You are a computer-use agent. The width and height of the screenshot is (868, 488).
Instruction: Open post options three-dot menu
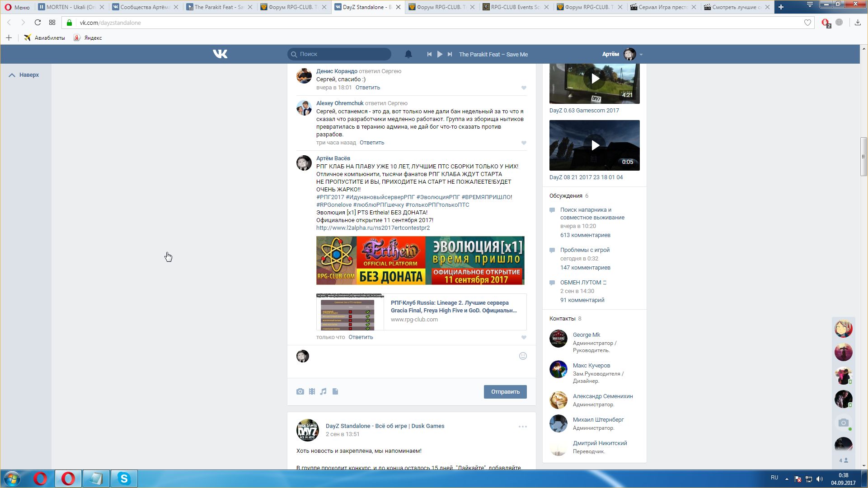(523, 427)
